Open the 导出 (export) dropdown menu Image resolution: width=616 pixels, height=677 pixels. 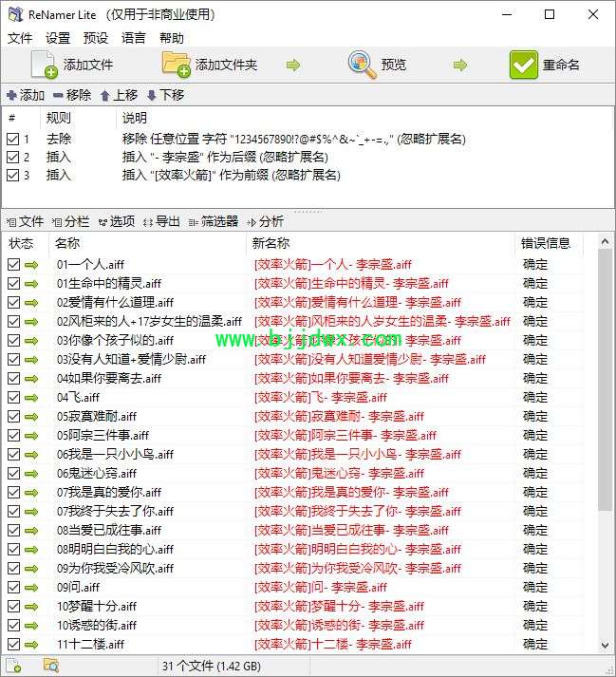(161, 222)
